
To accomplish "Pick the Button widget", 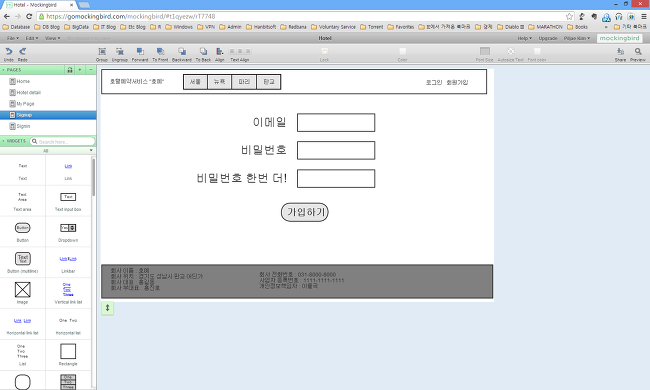I will coord(23,232).
